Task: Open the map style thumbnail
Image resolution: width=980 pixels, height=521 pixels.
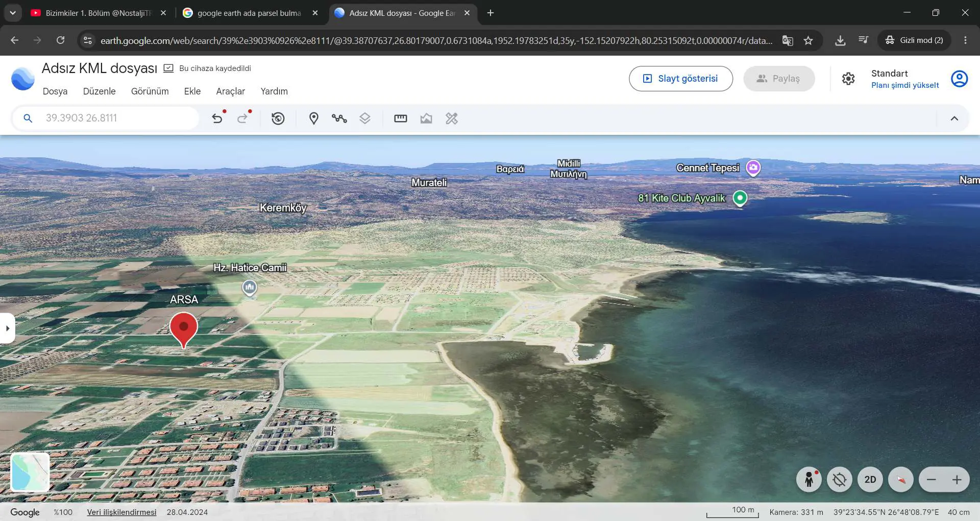Action: click(30, 472)
